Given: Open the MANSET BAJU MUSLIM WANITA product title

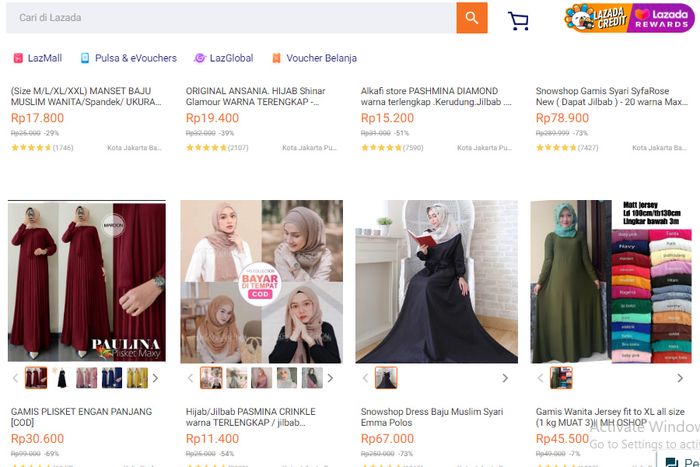Looking at the screenshot, I should [86, 96].
